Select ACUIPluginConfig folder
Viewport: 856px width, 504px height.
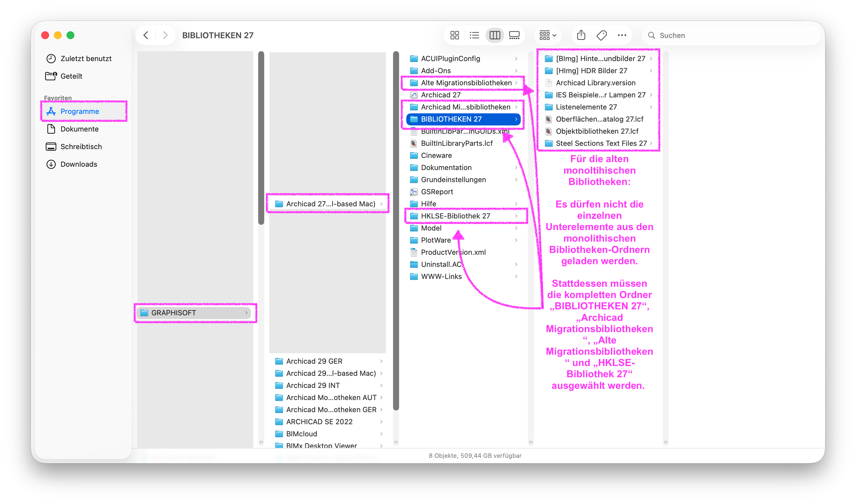[x=463, y=58]
